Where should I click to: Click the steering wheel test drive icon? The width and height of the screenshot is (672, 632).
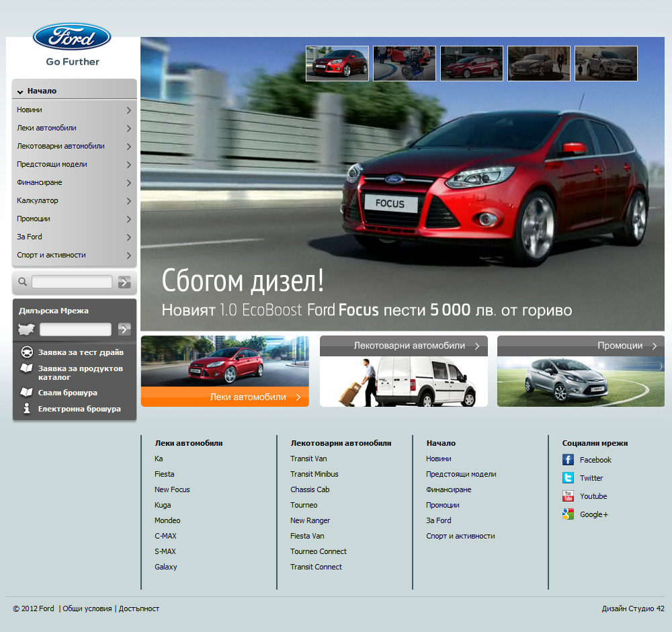(x=27, y=352)
